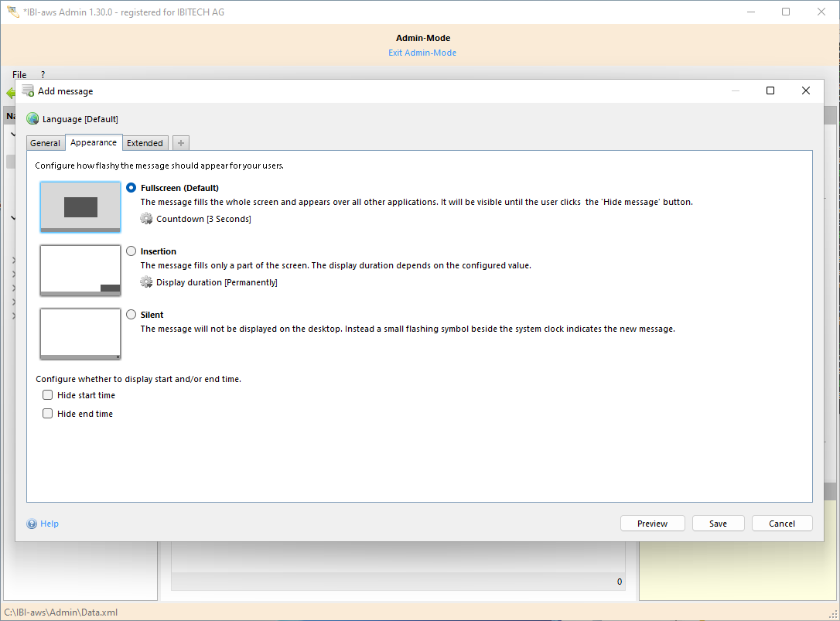
Task: Enable Hide end time checkbox
Action: (x=48, y=414)
